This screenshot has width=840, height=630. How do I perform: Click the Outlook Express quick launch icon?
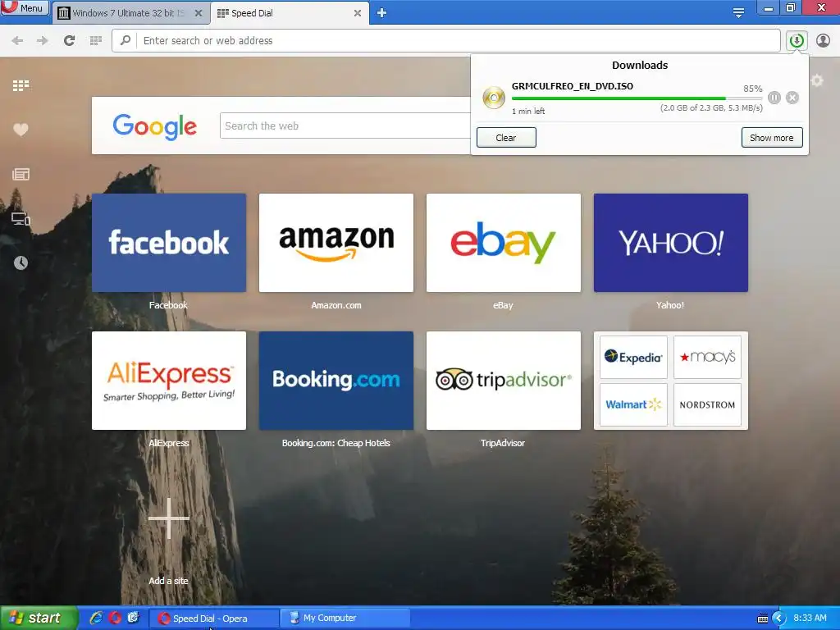click(134, 618)
